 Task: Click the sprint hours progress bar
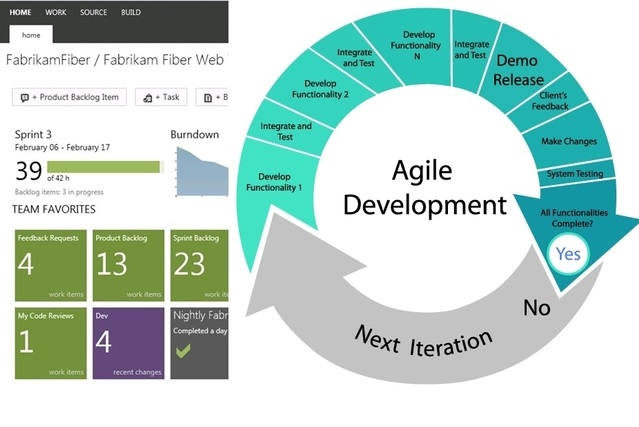click(x=106, y=167)
